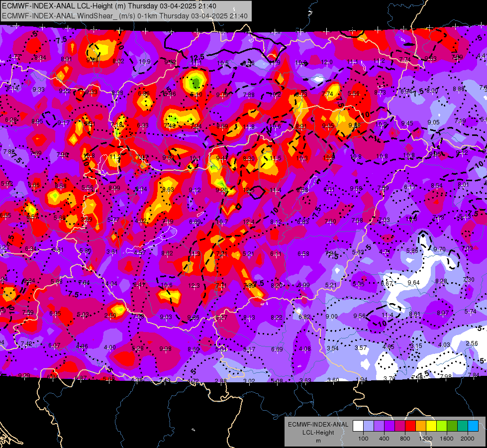The height and width of the screenshot is (448, 487).
Task: Pick the sky blue legend swatch
Action: 473,426
